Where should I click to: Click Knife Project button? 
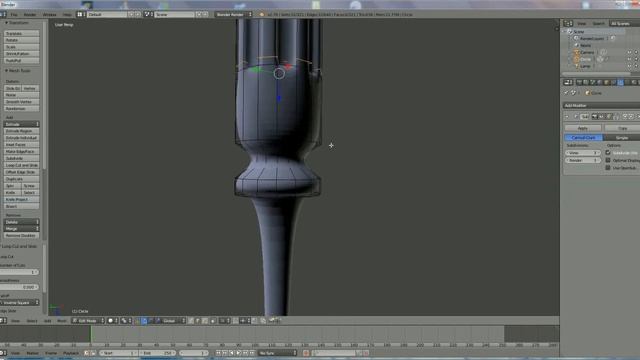[x=21, y=200]
